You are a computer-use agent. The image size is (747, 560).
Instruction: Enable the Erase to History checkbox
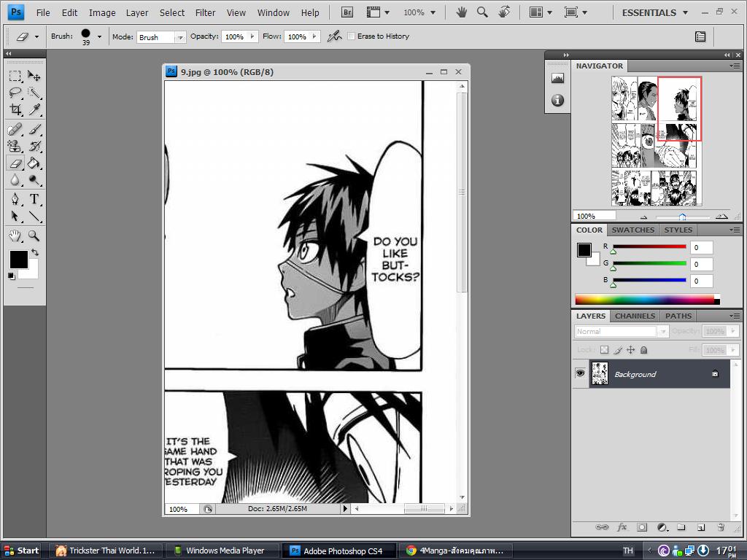click(x=351, y=36)
